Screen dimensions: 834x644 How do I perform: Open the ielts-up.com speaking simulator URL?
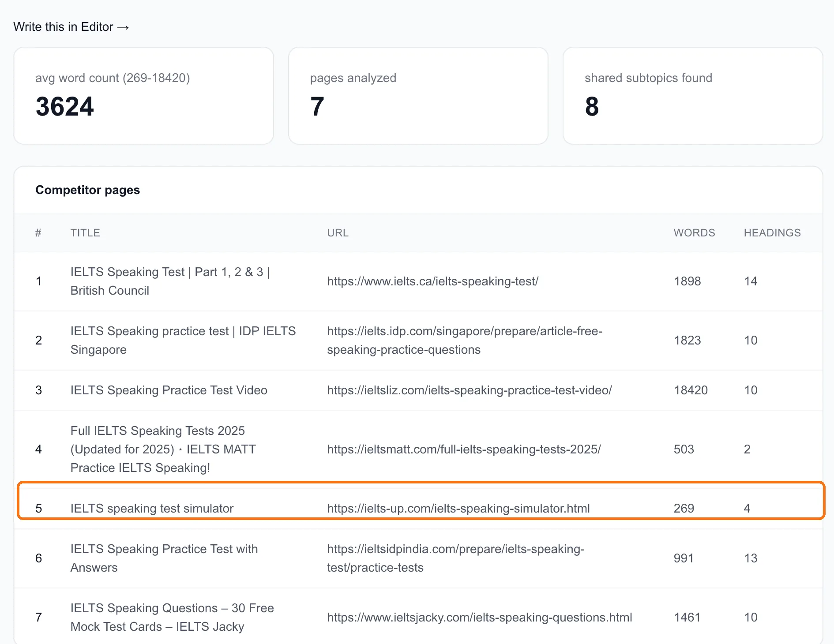(458, 509)
